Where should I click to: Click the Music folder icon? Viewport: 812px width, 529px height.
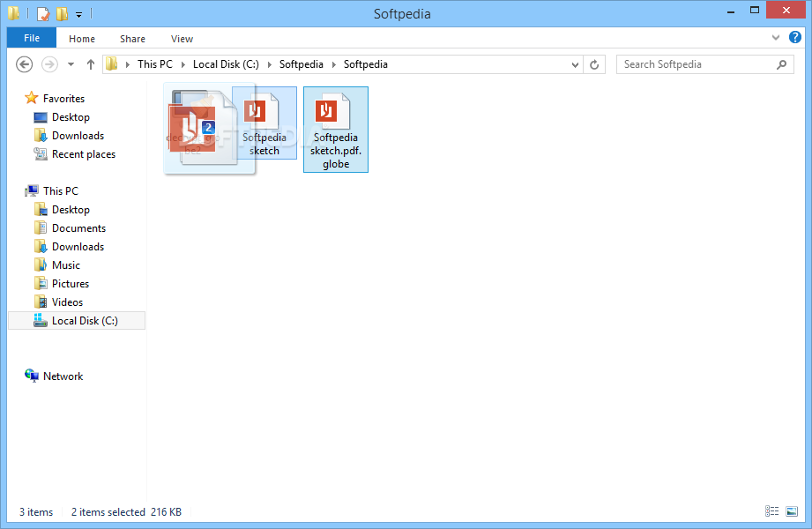pos(41,265)
